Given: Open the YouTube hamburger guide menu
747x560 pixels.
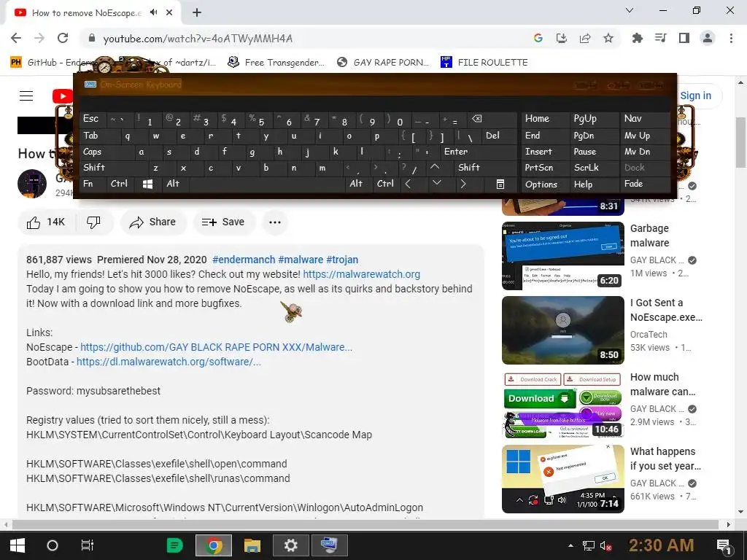Looking at the screenshot, I should pyautogui.click(x=26, y=96).
